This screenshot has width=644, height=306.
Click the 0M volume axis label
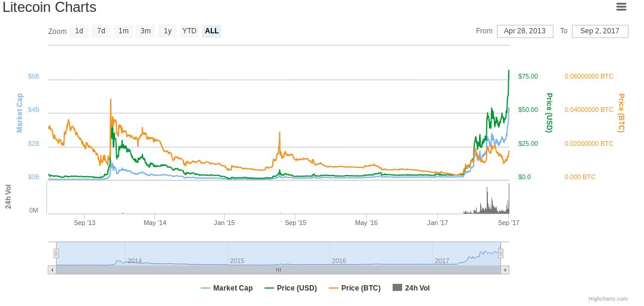(34, 210)
